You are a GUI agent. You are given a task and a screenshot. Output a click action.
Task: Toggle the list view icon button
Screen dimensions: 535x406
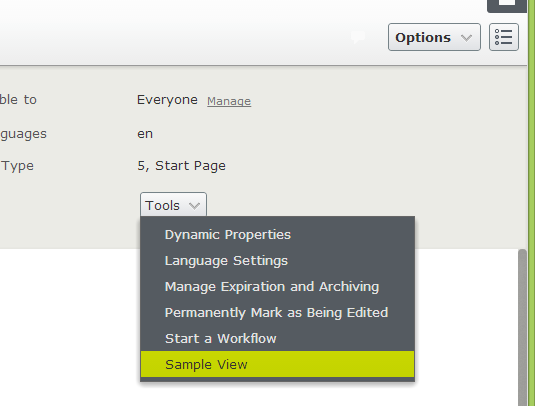pyautogui.click(x=504, y=37)
